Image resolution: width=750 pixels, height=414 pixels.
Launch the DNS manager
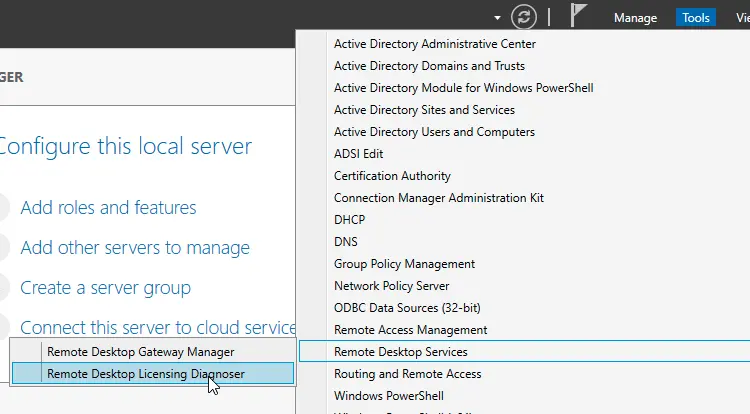point(346,242)
